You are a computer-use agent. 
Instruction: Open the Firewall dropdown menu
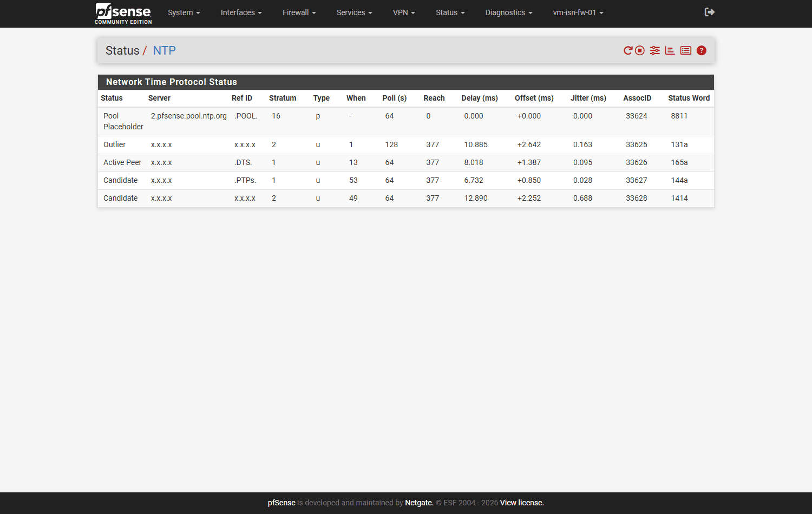click(x=299, y=12)
